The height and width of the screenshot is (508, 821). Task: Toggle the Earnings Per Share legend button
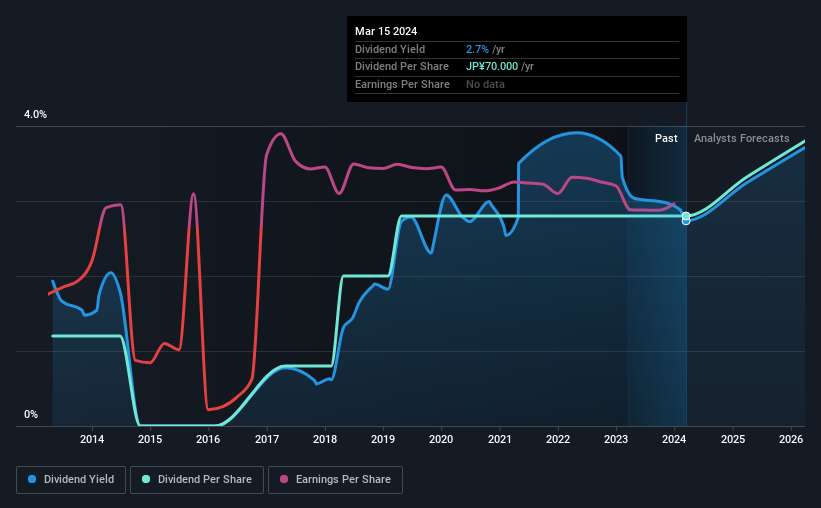coord(335,480)
